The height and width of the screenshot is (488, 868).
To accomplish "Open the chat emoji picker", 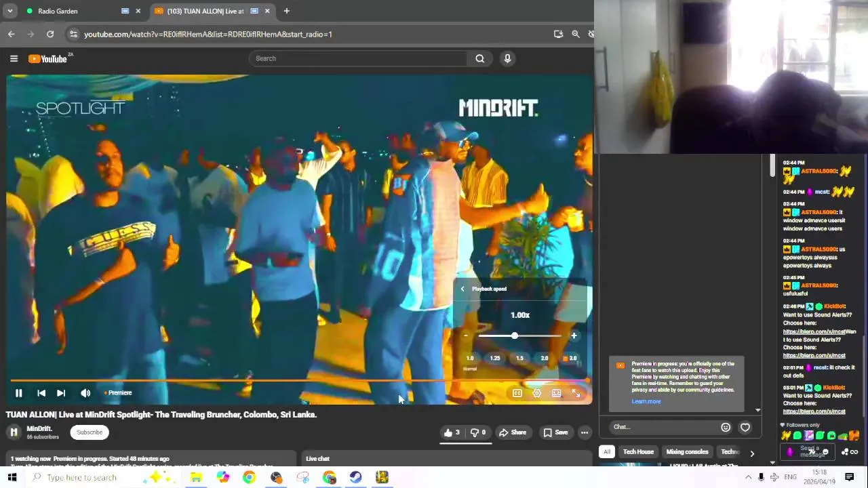I will (726, 427).
